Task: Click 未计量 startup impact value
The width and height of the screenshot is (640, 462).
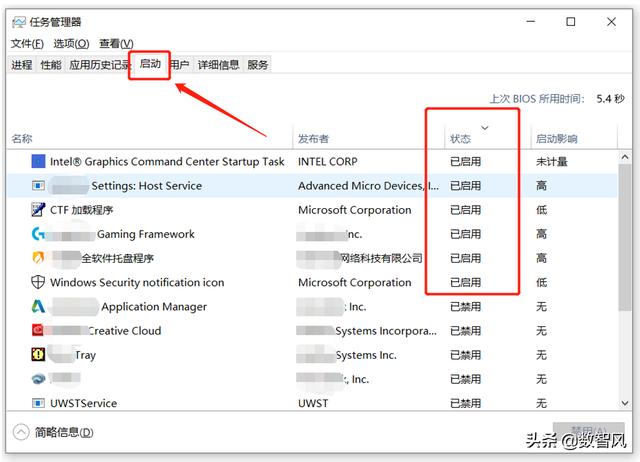Action: 551,162
